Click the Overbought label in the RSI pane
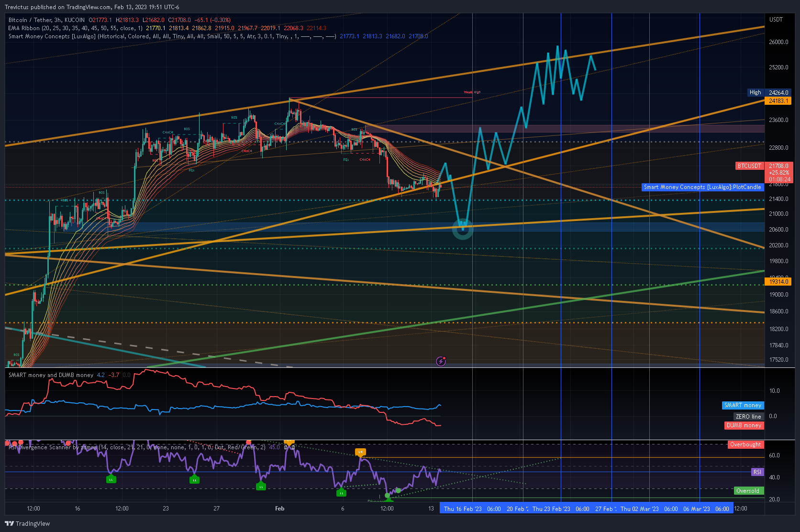The image size is (800, 532). coord(745,444)
